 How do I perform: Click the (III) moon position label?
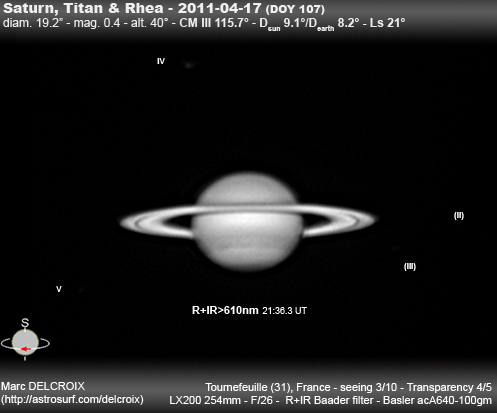click(x=410, y=266)
